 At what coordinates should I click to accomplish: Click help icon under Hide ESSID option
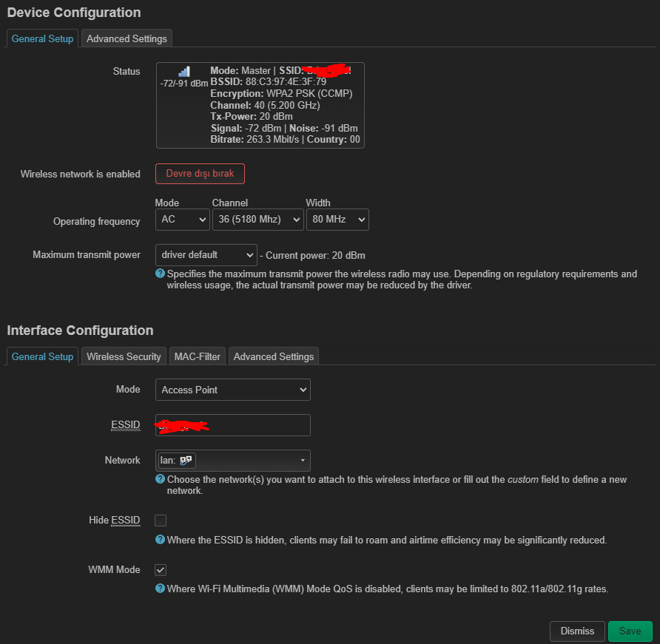click(x=160, y=539)
